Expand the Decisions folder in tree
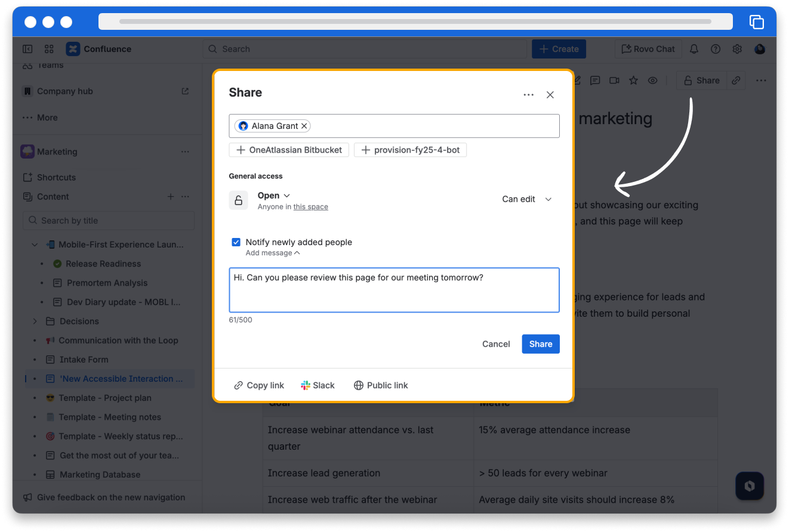 click(35, 321)
